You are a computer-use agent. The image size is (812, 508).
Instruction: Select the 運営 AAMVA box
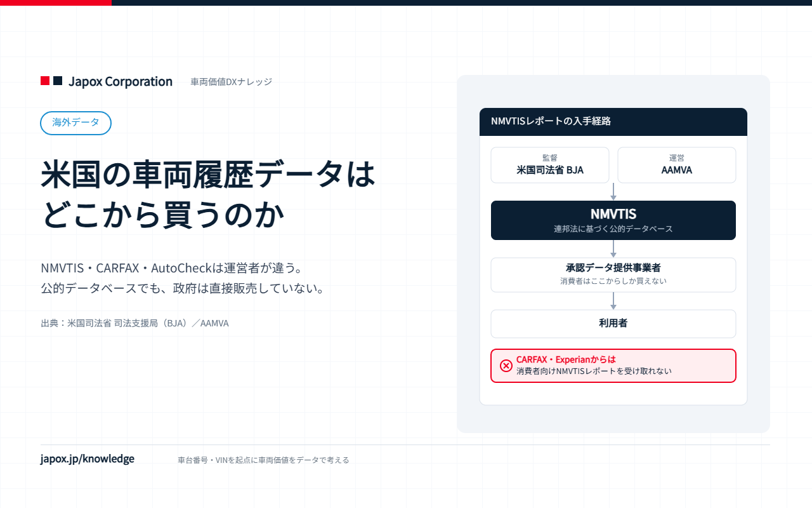(677, 165)
